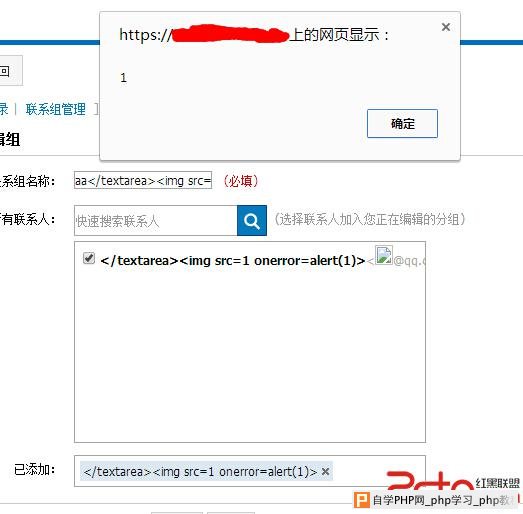Click the 快速搜索联系人 search field
The width and height of the screenshot is (523, 514).
[156, 220]
